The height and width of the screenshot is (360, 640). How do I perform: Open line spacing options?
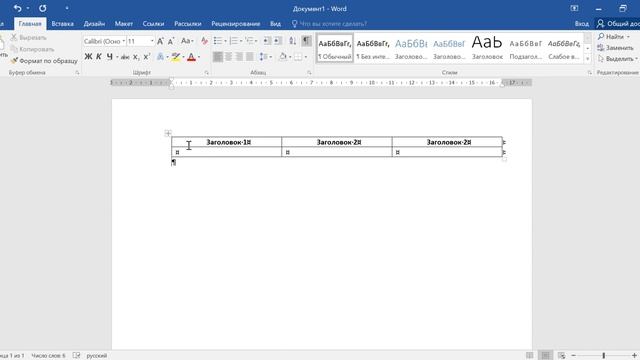265,57
